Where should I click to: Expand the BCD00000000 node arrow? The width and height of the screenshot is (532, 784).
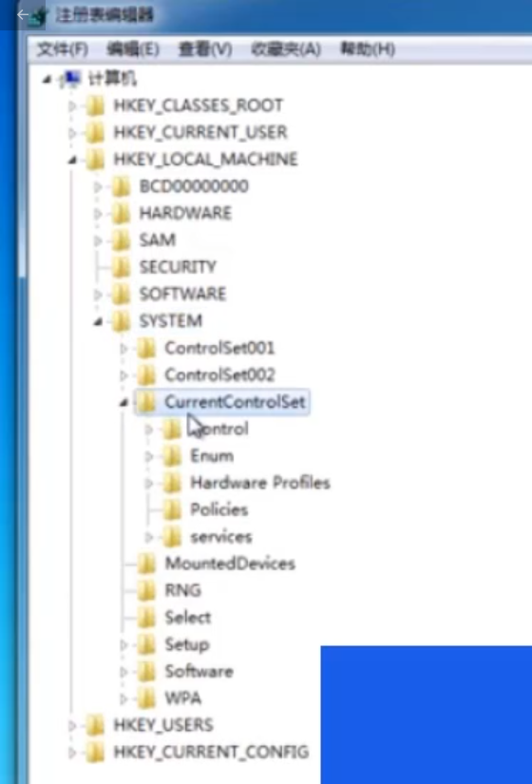pyautogui.click(x=98, y=187)
